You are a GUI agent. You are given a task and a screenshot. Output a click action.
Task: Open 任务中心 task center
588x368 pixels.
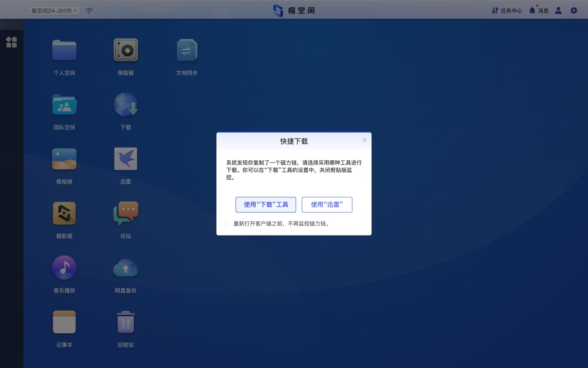pos(507,10)
